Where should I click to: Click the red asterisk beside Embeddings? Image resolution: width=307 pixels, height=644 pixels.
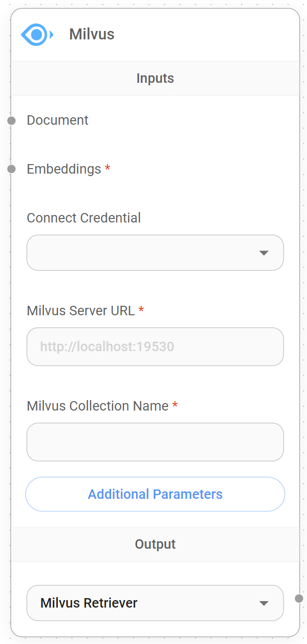pos(108,169)
